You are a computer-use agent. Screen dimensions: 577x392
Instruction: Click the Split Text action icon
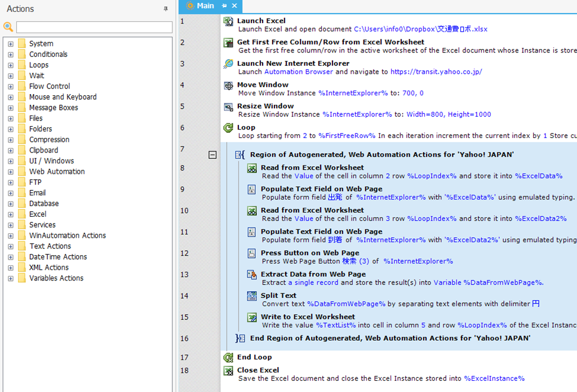click(252, 296)
